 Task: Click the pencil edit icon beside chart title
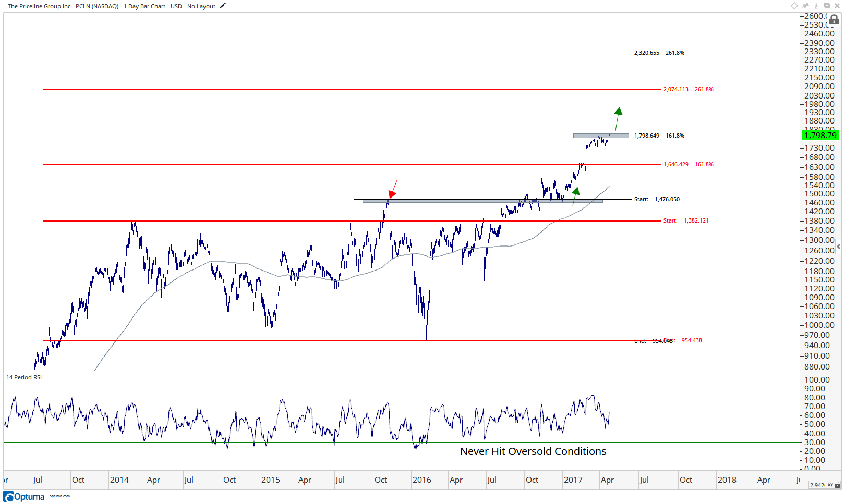coord(223,6)
